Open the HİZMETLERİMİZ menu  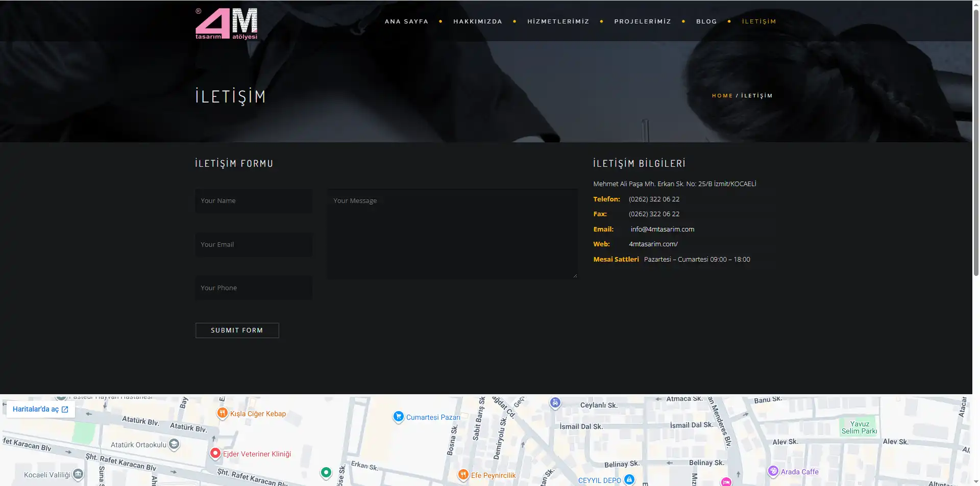point(558,21)
